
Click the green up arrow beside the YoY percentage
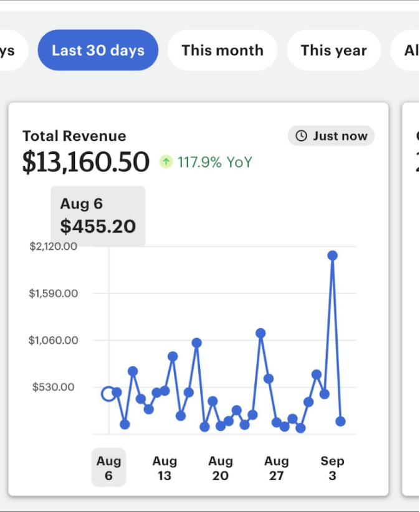pos(166,161)
